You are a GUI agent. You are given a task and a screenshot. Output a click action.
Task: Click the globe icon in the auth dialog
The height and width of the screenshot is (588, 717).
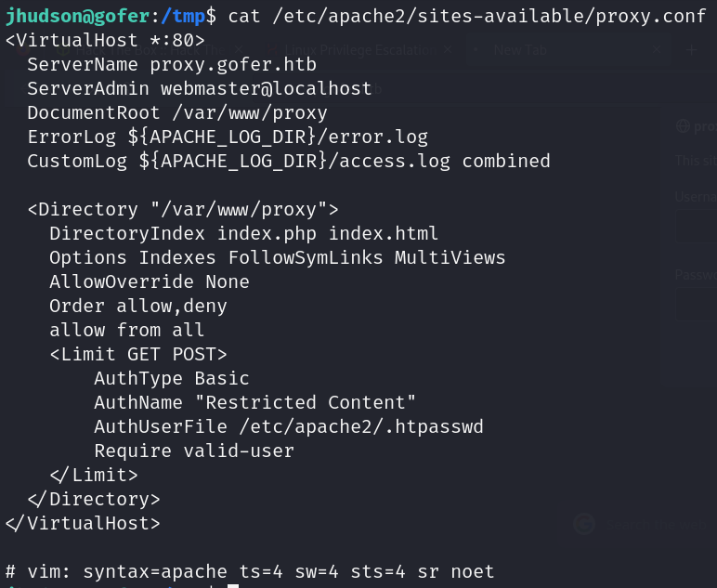point(683,126)
